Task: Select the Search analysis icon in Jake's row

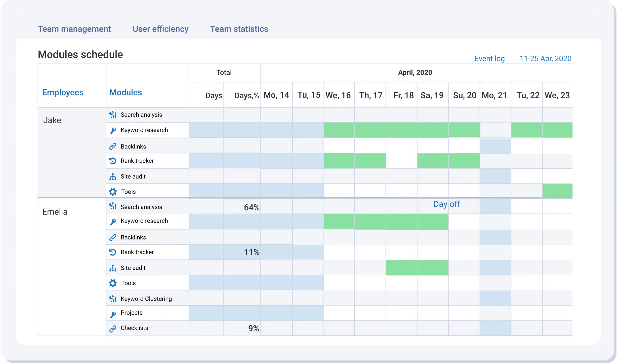Action: coord(113,114)
